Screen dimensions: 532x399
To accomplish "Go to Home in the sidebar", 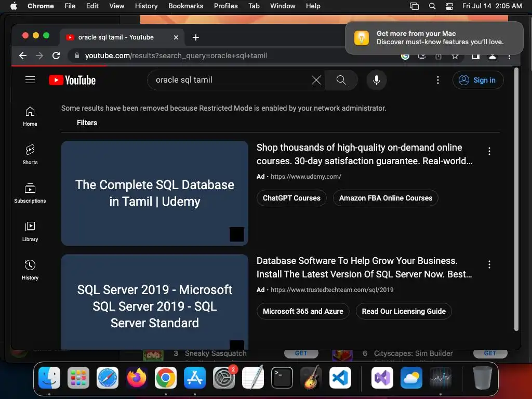I will pyautogui.click(x=30, y=116).
